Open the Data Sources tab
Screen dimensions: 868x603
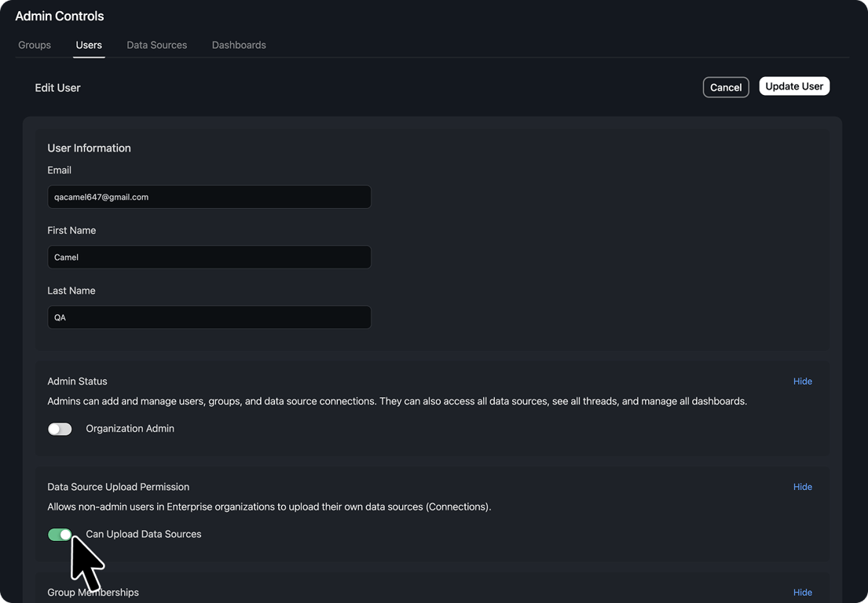click(157, 46)
